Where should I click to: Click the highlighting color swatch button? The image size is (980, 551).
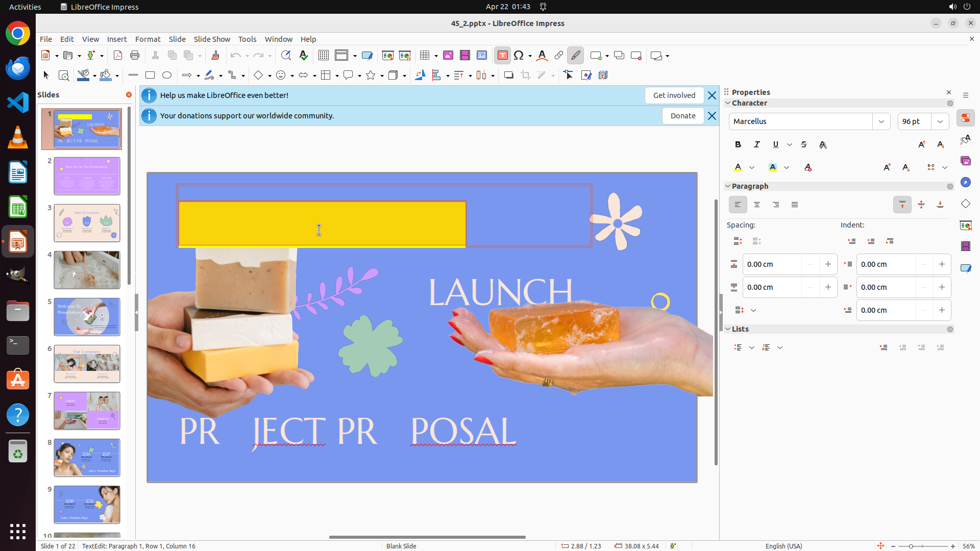(x=772, y=167)
